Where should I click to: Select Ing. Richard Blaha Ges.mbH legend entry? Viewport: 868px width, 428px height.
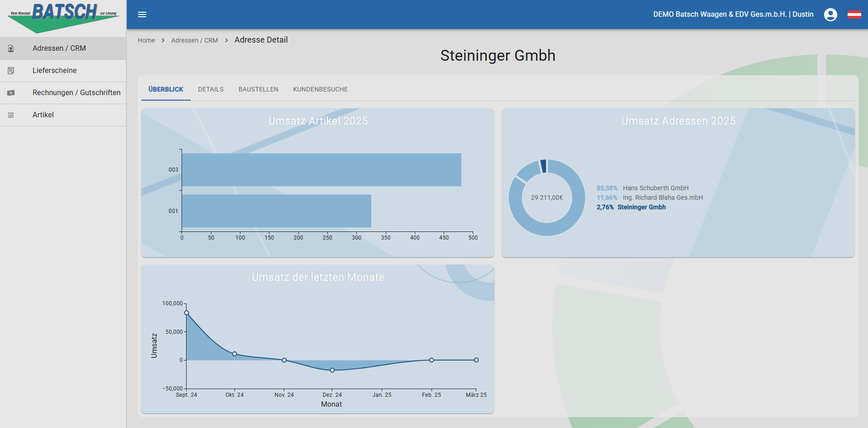(x=663, y=197)
